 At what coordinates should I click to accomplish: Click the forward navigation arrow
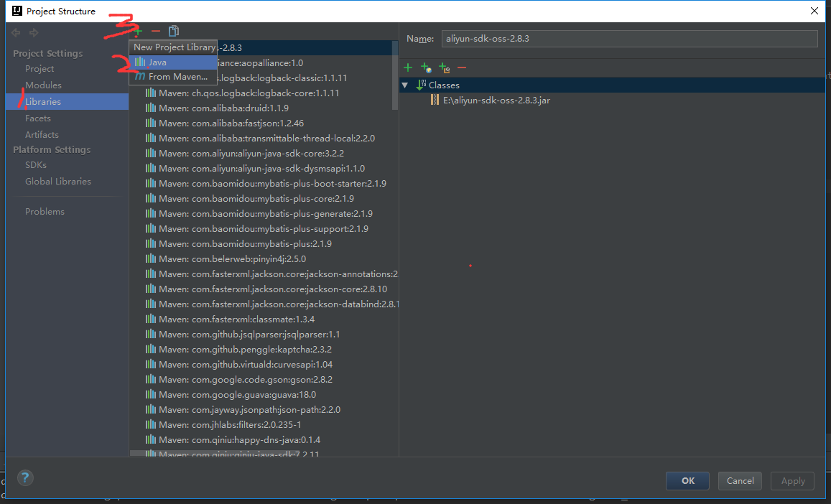coord(34,33)
